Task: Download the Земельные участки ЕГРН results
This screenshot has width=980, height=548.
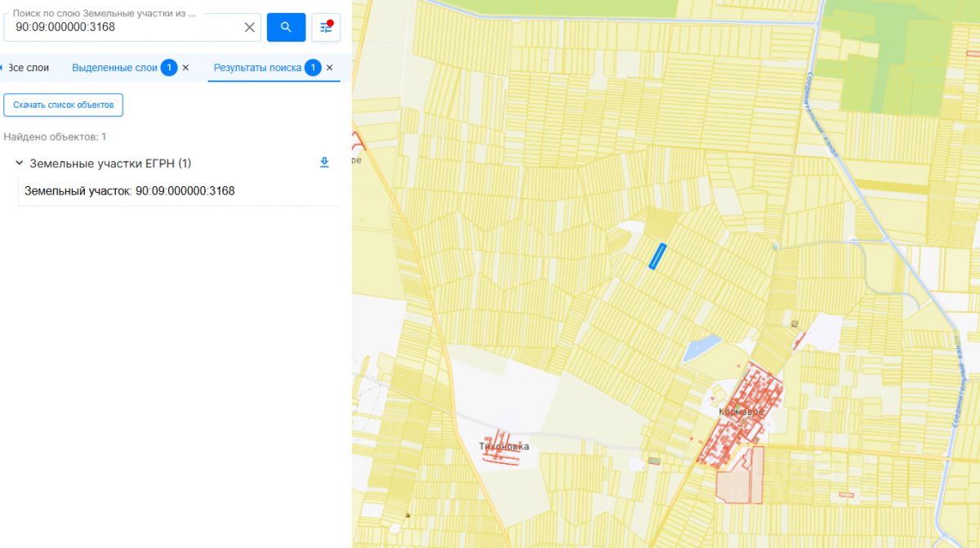Action: pos(324,163)
